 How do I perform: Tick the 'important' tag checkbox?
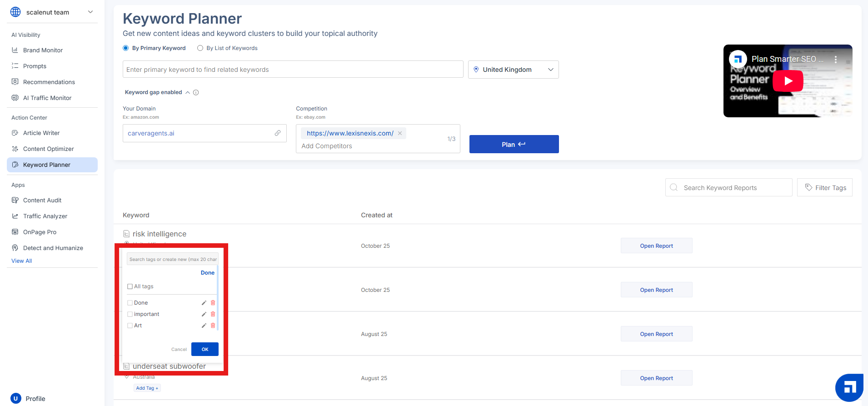[130, 314]
